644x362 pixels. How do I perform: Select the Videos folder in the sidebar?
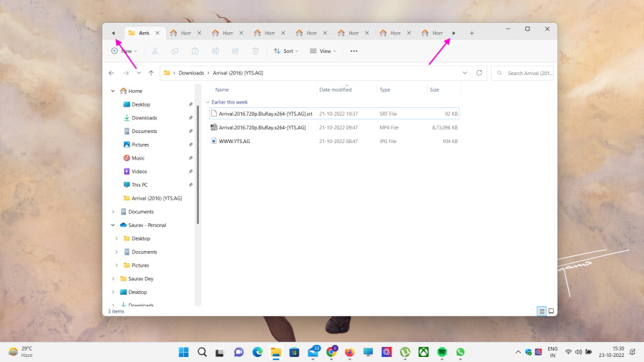coord(139,172)
